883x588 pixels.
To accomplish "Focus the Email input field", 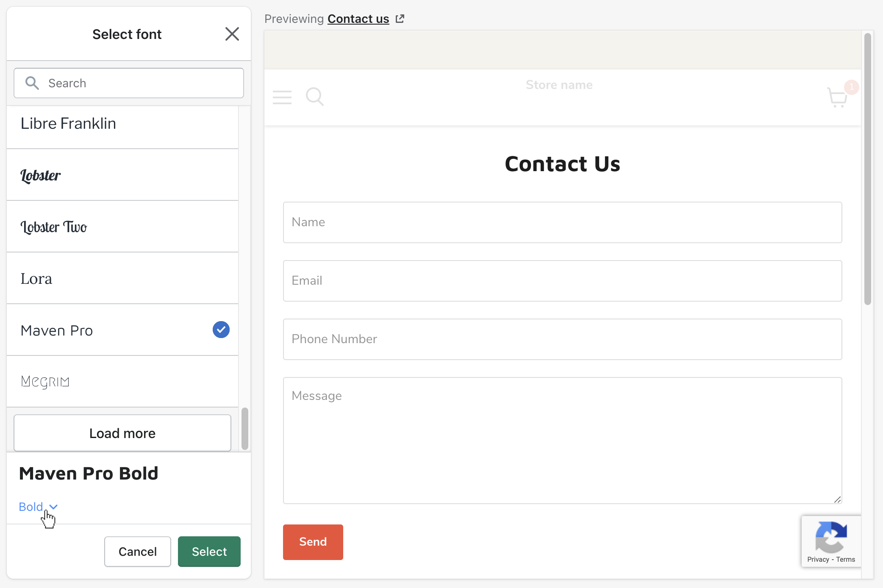I will click(x=563, y=281).
